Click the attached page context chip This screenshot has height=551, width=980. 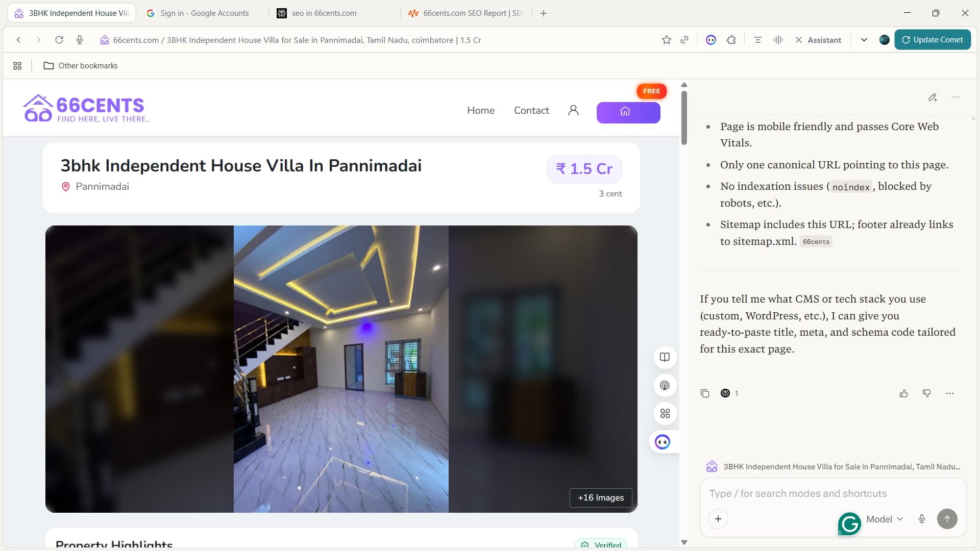pyautogui.click(x=833, y=466)
